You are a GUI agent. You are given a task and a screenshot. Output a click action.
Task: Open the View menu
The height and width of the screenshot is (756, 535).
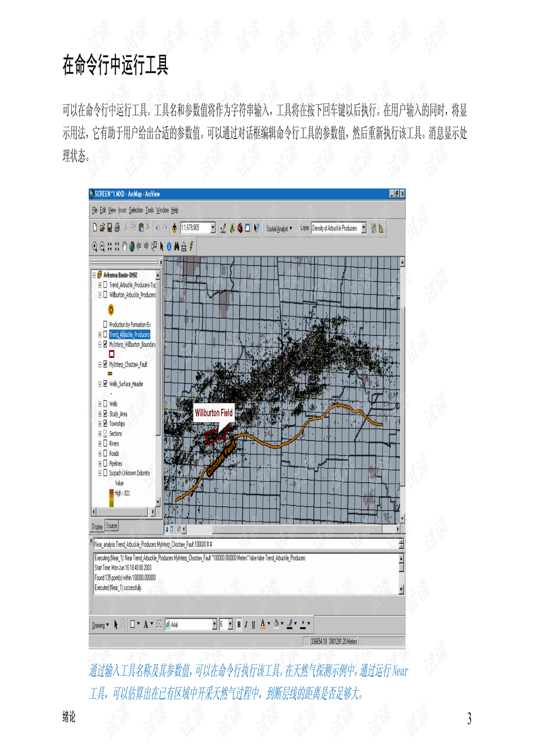pyautogui.click(x=112, y=210)
